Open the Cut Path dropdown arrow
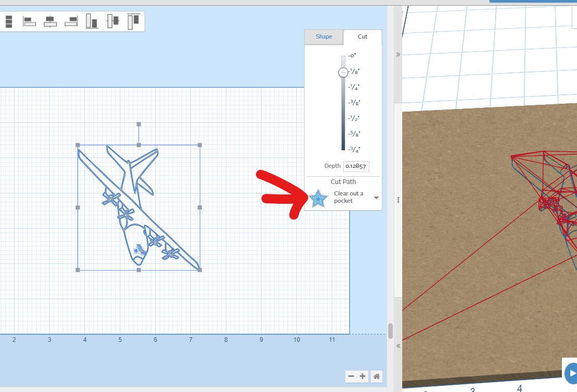The height and width of the screenshot is (392, 577). [376, 198]
